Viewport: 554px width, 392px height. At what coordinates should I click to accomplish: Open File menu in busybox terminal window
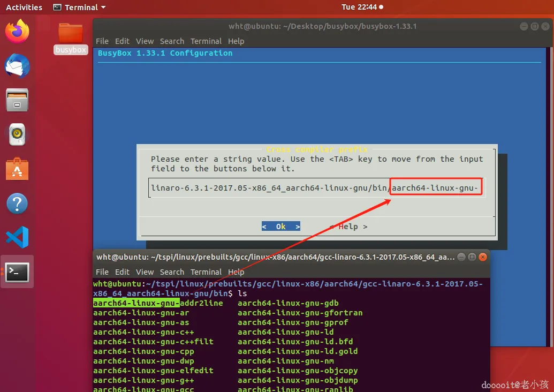pyautogui.click(x=102, y=41)
